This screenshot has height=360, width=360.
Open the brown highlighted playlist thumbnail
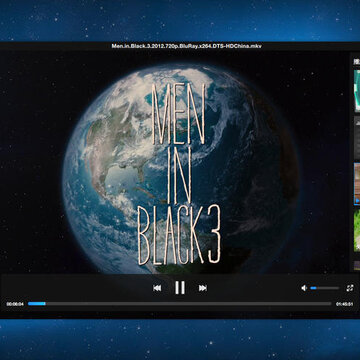point(357,184)
